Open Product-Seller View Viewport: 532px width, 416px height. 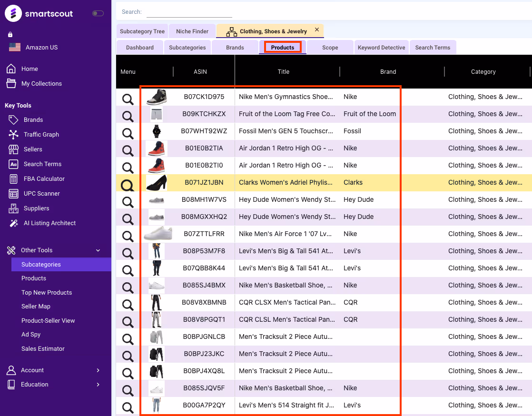pos(48,321)
